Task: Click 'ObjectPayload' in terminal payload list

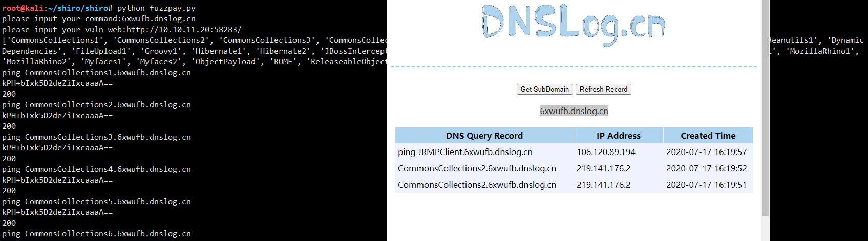Action: tap(225, 62)
